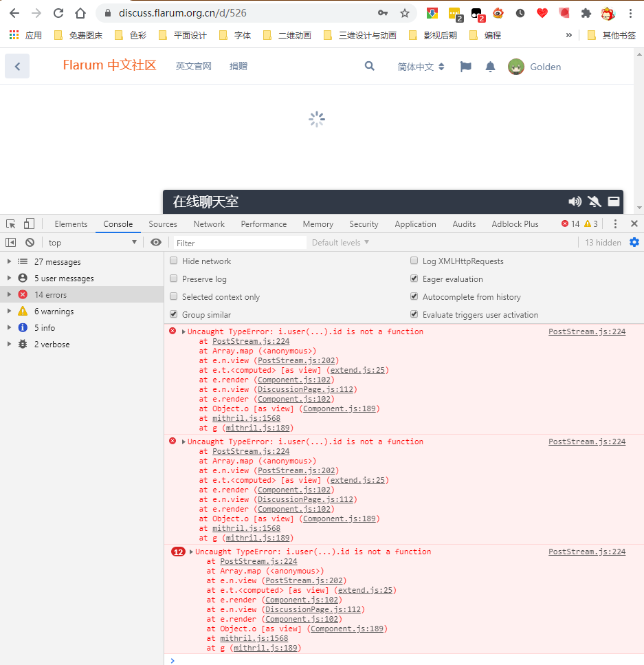Expand the 6 warnings group
644x665 pixels.
pos(9,311)
